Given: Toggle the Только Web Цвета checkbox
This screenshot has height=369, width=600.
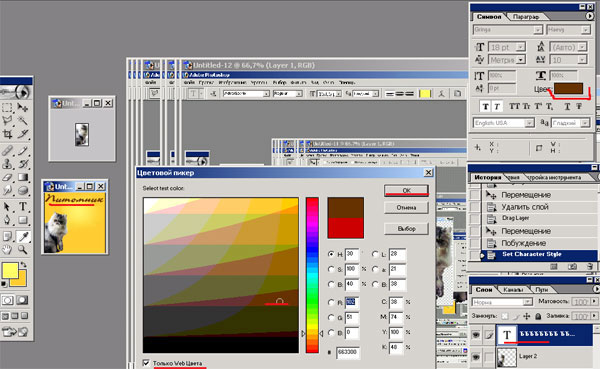Looking at the screenshot, I should (146, 362).
